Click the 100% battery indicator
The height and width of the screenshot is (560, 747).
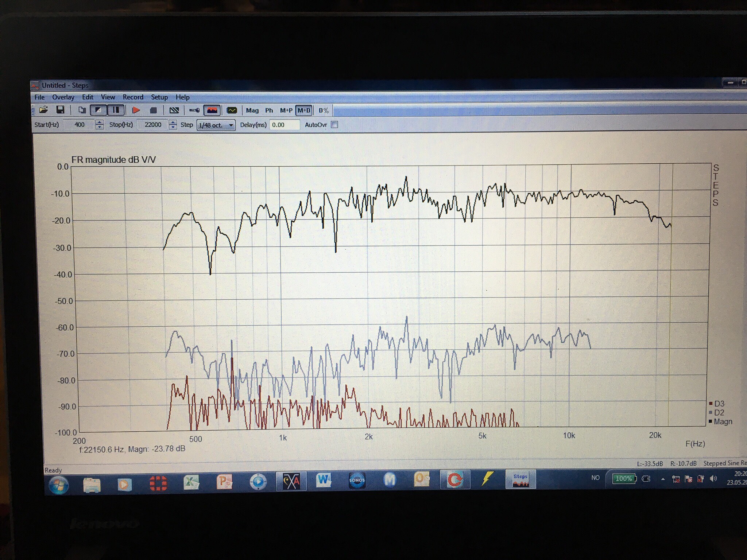coord(624,479)
